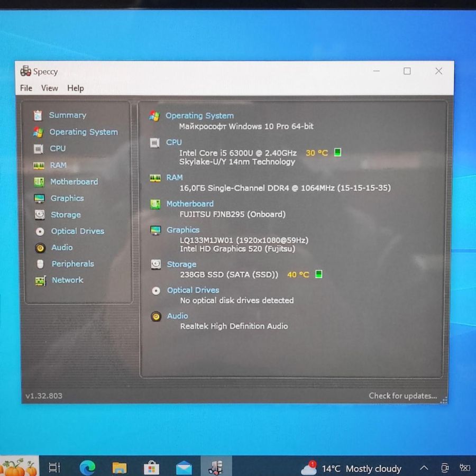Click the Summary clipboard icon in sidebar
Screen dimensions: 476x476
click(38, 115)
